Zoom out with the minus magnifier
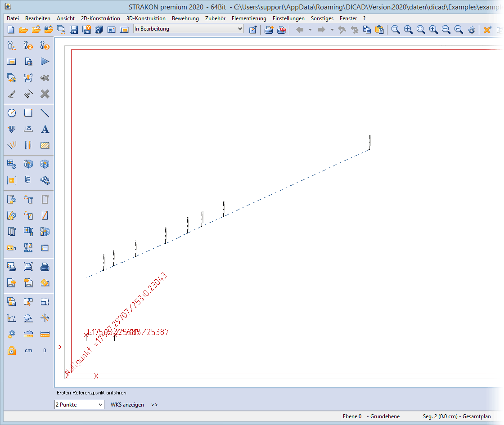The width and height of the screenshot is (504, 425). point(446,30)
